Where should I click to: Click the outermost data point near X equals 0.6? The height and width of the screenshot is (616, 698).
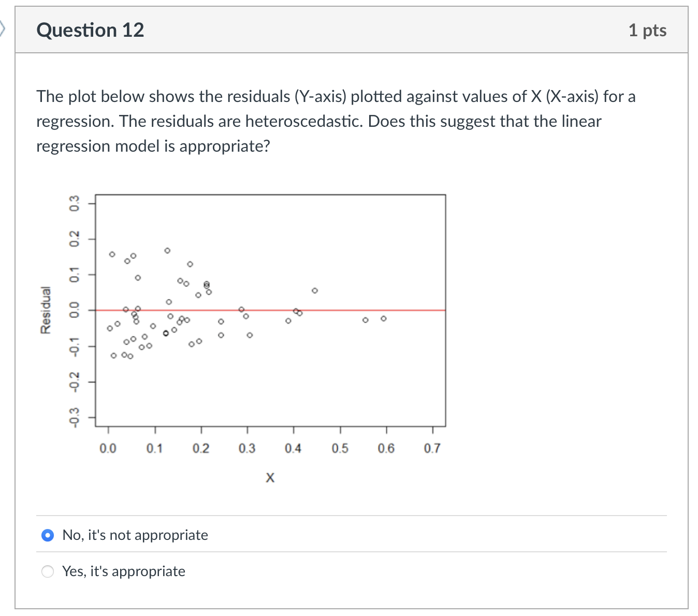coord(384,318)
